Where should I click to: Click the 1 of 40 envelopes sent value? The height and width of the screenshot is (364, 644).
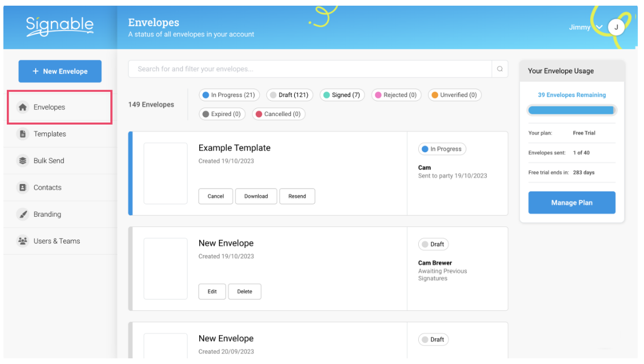[x=581, y=153]
